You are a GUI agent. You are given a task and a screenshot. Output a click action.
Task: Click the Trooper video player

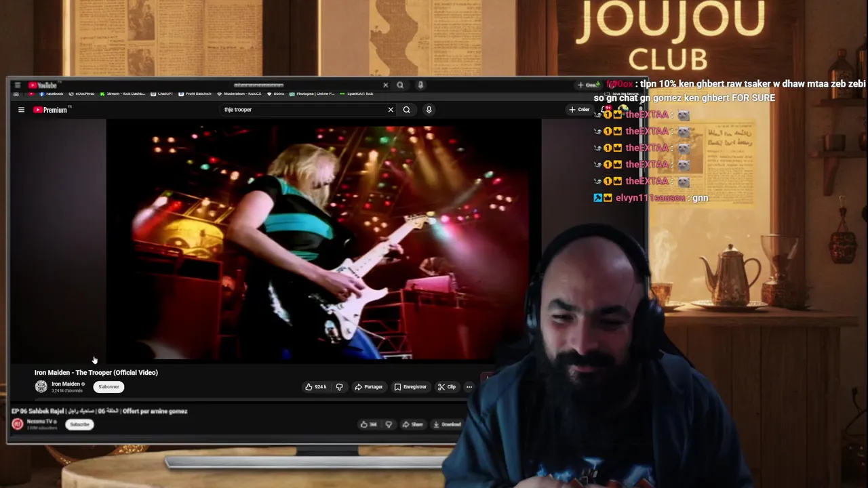[x=323, y=242]
